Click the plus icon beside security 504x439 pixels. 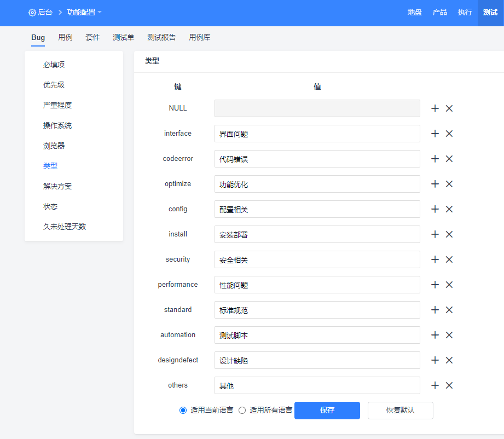click(435, 259)
